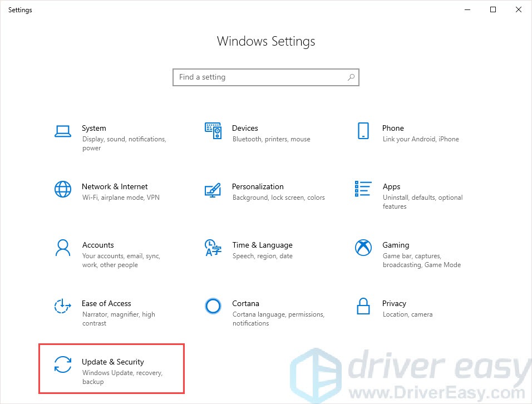This screenshot has height=404, width=532.
Task: Open Phone settings heading
Action: tap(393, 128)
